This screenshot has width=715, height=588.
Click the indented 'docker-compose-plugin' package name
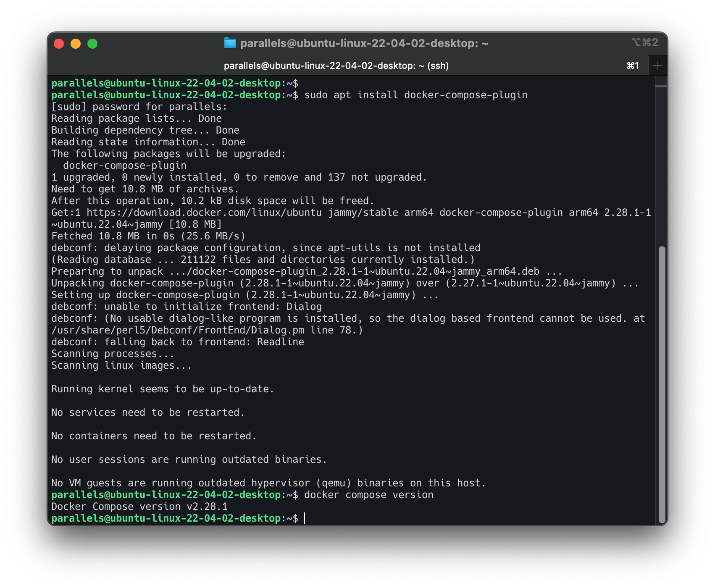pos(125,165)
